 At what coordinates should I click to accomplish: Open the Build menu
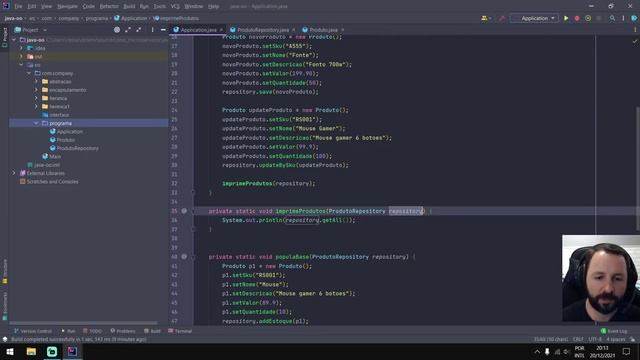tap(129, 7)
